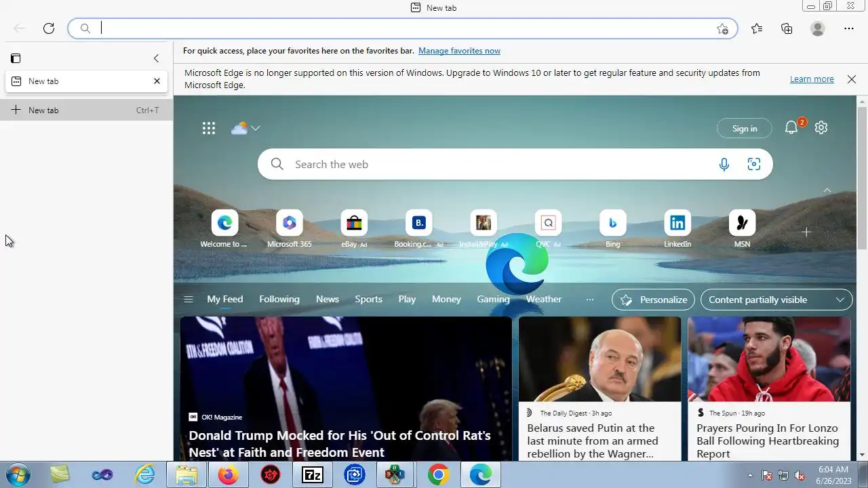
Task: Add a new quick link plus
Action: pyautogui.click(x=806, y=232)
